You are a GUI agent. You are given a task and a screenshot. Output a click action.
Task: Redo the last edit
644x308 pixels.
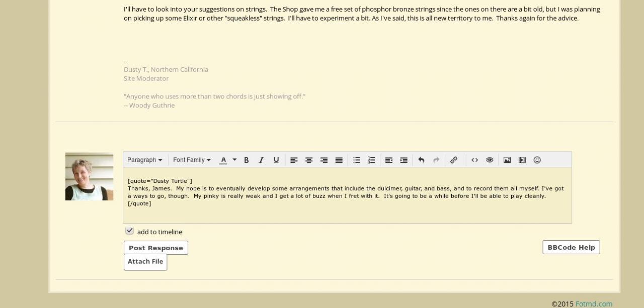pos(436,160)
